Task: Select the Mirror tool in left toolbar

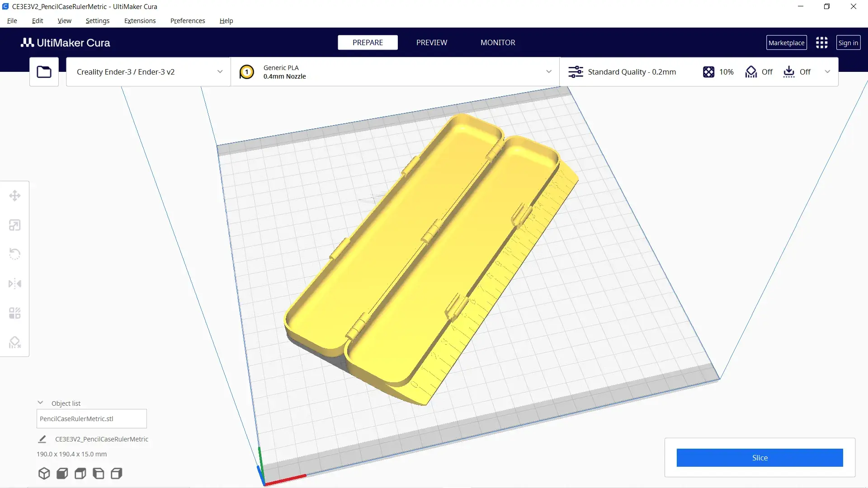Action: pyautogui.click(x=15, y=284)
